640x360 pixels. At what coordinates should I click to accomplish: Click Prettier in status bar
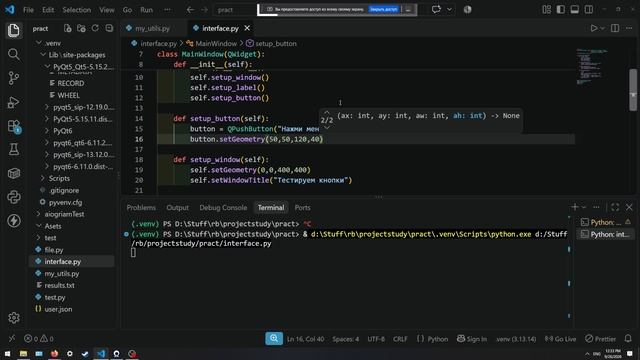click(600, 339)
